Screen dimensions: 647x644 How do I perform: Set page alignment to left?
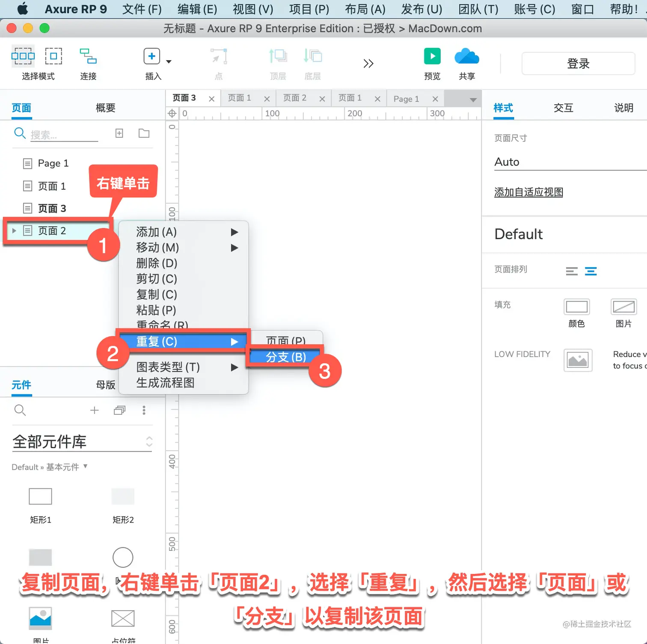[572, 271]
